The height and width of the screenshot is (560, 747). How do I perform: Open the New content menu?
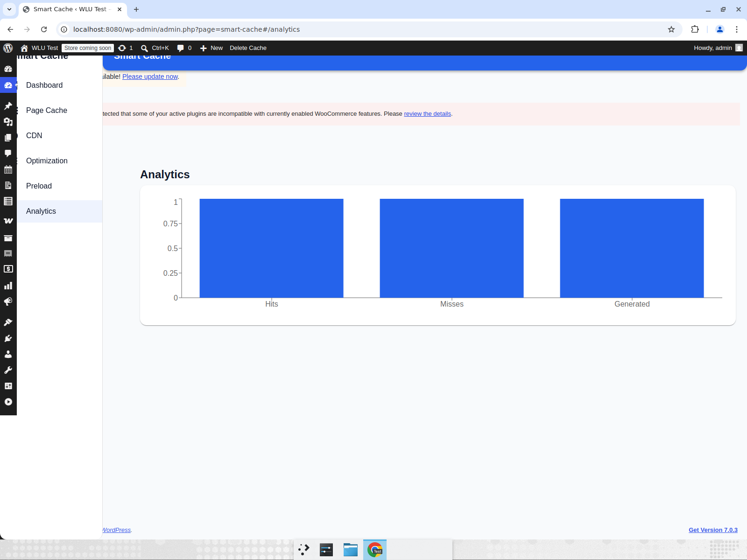tap(211, 48)
